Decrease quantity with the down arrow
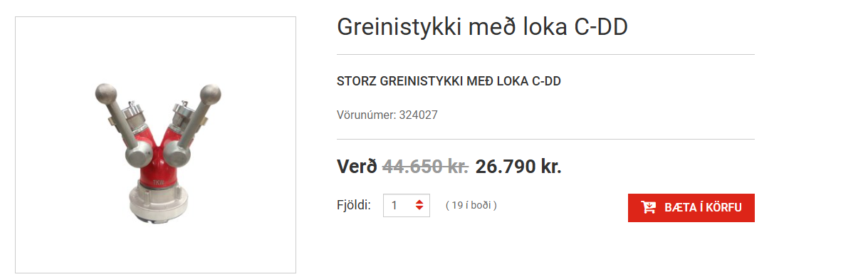868x277 pixels. click(x=419, y=209)
